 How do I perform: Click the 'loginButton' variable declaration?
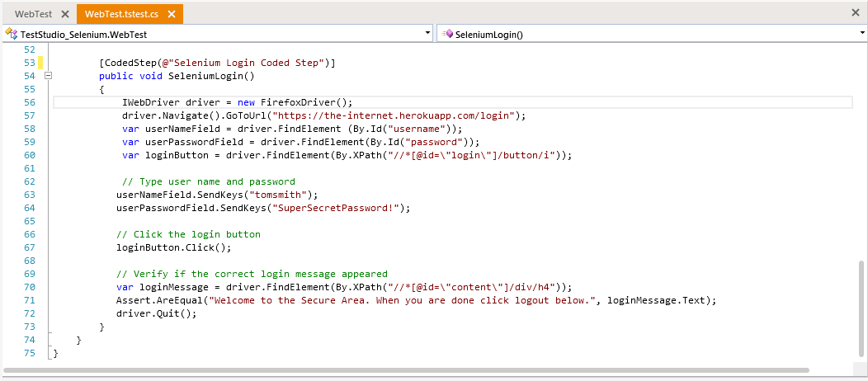point(347,155)
